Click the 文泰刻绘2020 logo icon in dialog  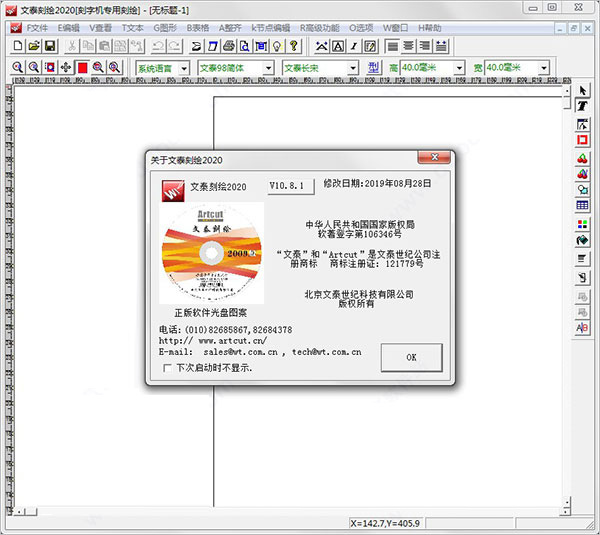pyautogui.click(x=173, y=191)
